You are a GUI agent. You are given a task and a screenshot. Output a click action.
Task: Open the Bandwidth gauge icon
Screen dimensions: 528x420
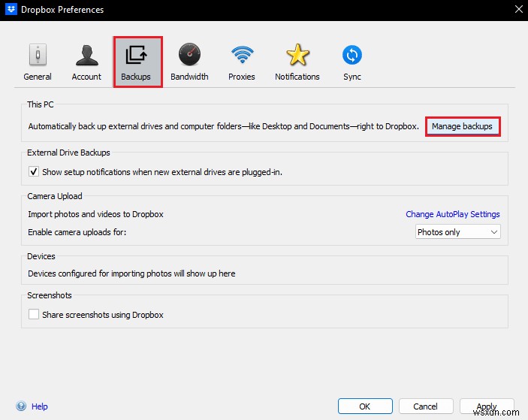click(x=189, y=54)
